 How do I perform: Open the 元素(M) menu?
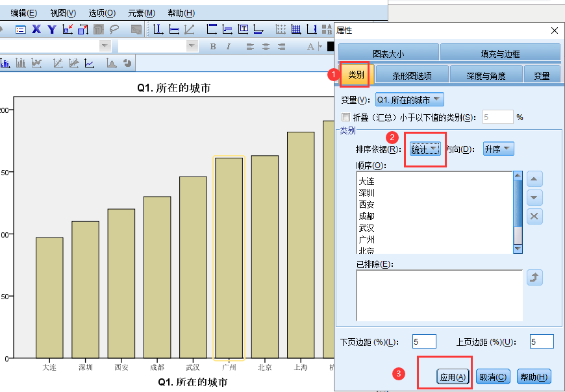point(142,14)
